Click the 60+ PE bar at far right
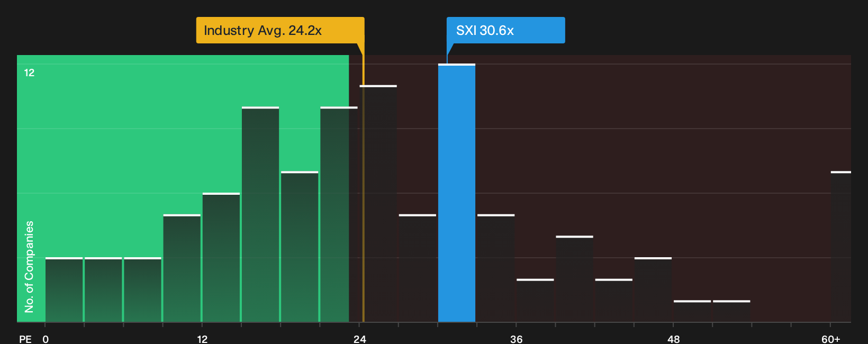This screenshot has width=868, height=344. tap(841, 247)
